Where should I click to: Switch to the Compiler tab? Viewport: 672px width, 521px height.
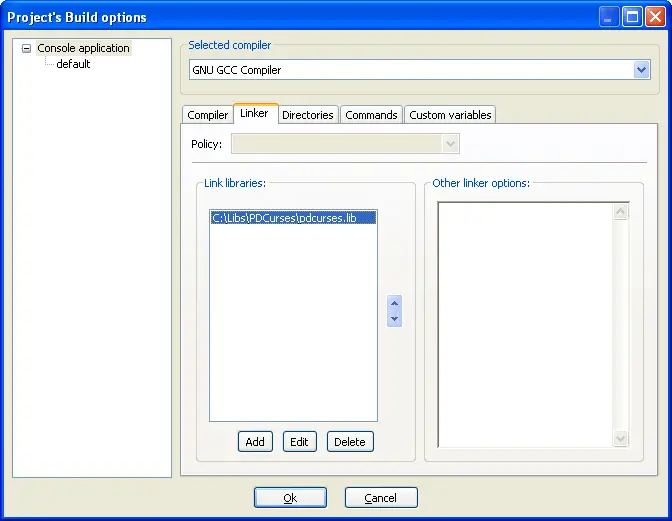click(x=208, y=115)
